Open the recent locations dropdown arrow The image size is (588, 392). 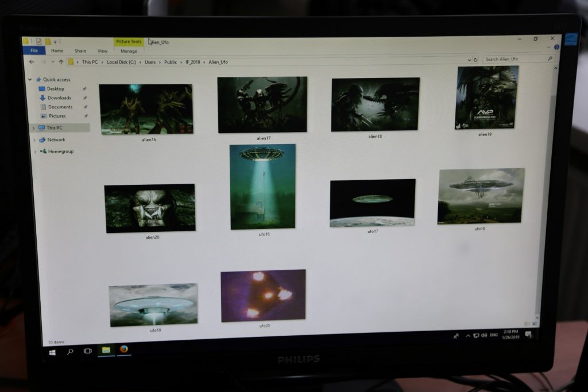(x=53, y=62)
